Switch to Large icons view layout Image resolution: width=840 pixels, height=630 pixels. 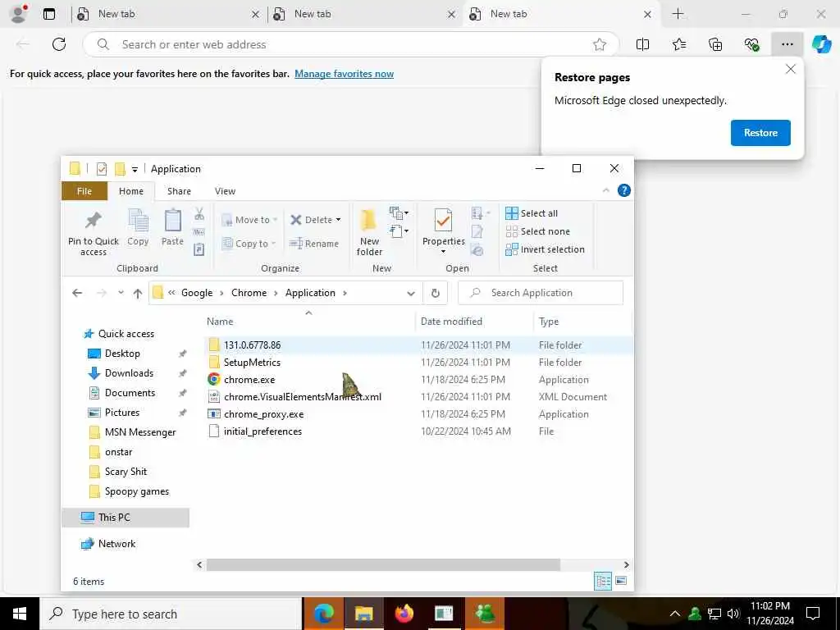click(622, 582)
